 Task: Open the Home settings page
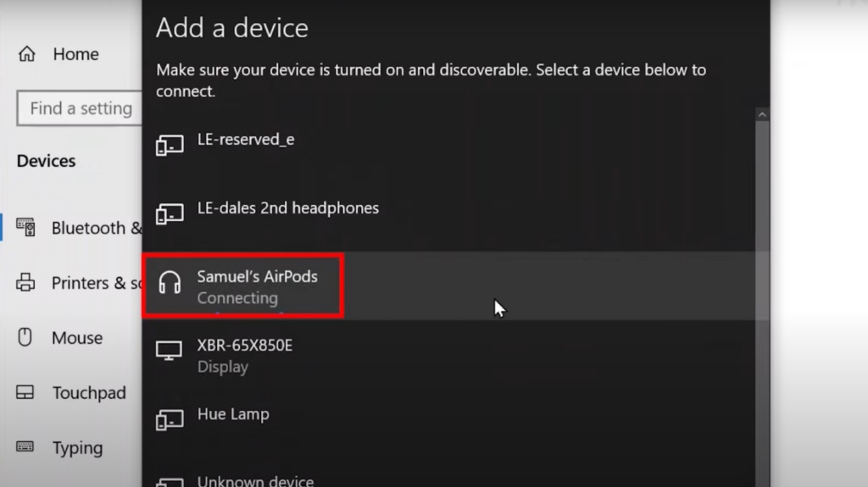coord(75,54)
